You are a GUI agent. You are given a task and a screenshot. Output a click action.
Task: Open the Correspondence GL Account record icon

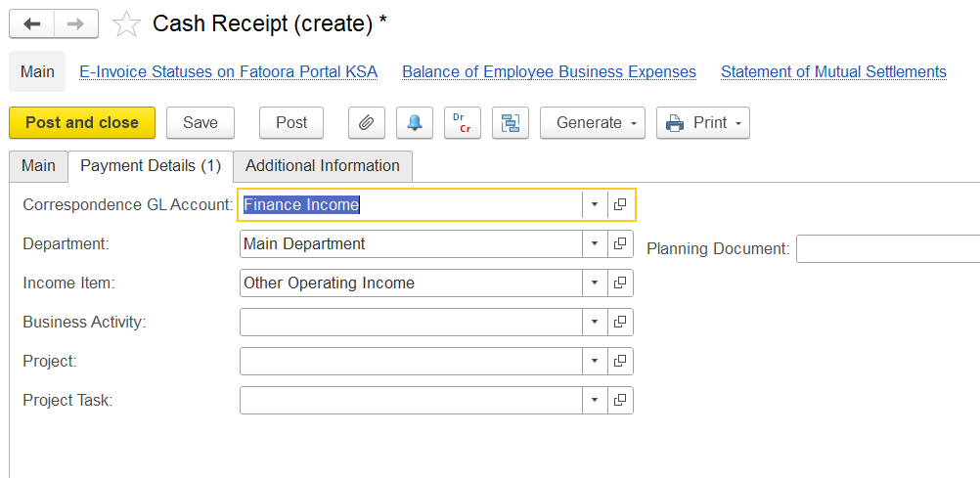click(x=620, y=205)
